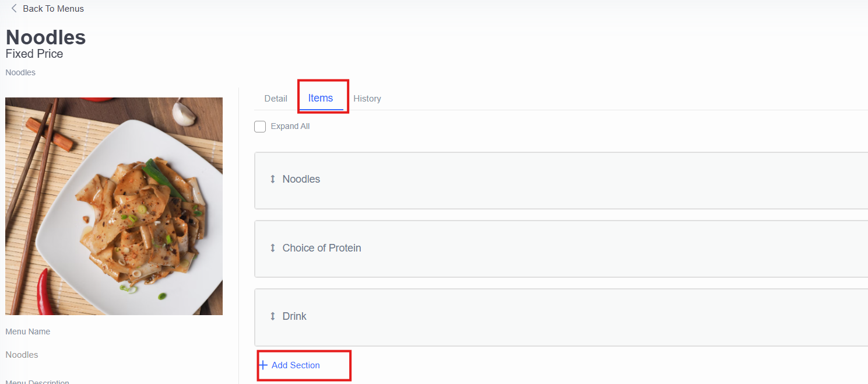Image resolution: width=868 pixels, height=384 pixels.
Task: Click the Fixed Price subtitle text
Action: coord(34,54)
